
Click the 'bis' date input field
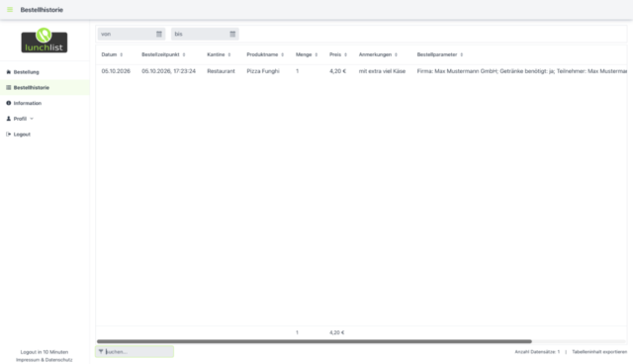205,34
